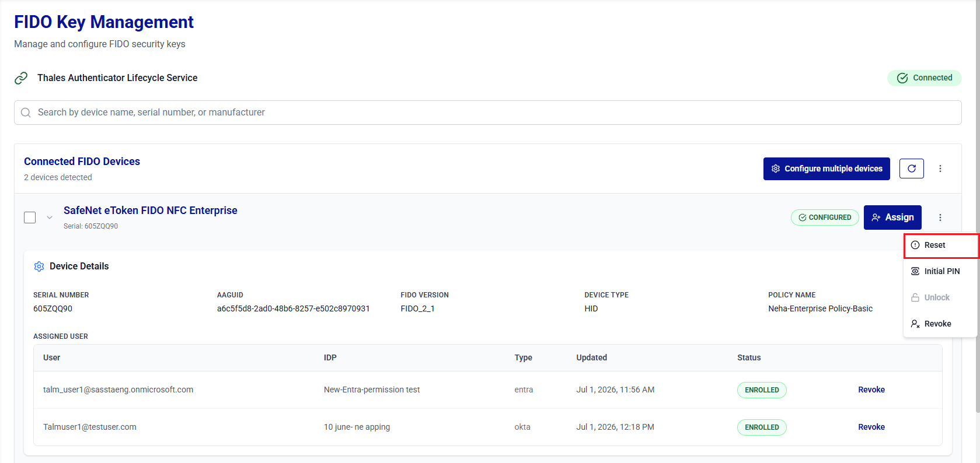Tick the SafeNet eToken device checkbox
The image size is (980, 463).
click(x=30, y=218)
